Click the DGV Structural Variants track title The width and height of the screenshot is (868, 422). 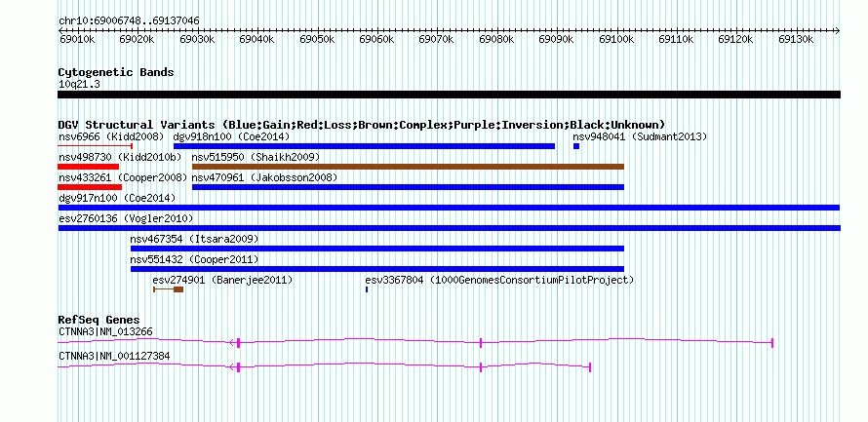pyautogui.click(x=362, y=125)
